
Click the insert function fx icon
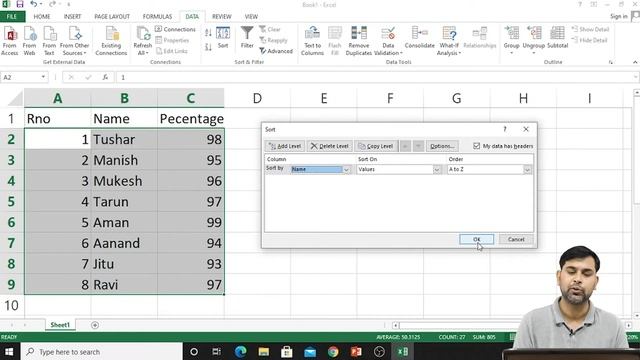point(105,77)
